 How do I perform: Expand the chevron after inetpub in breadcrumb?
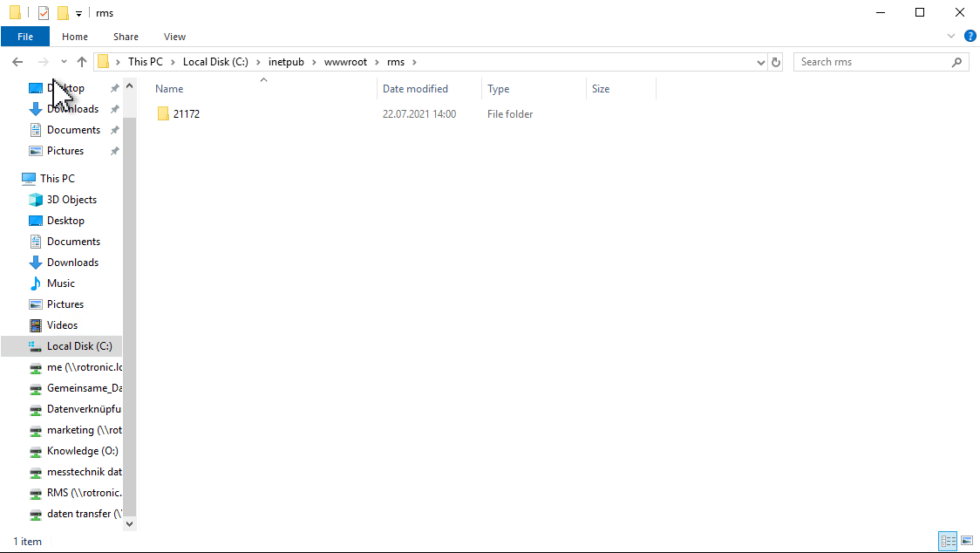coord(314,62)
